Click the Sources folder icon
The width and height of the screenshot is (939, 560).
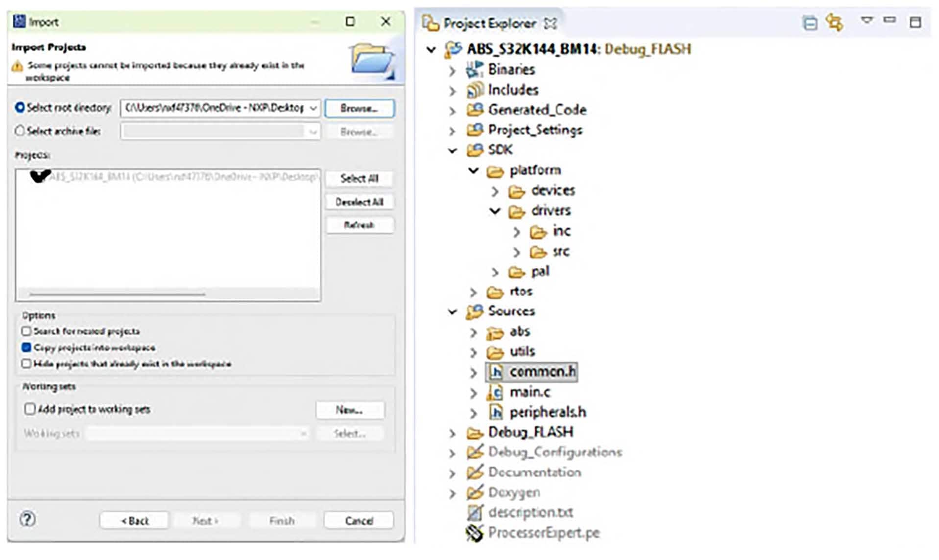pos(474,311)
